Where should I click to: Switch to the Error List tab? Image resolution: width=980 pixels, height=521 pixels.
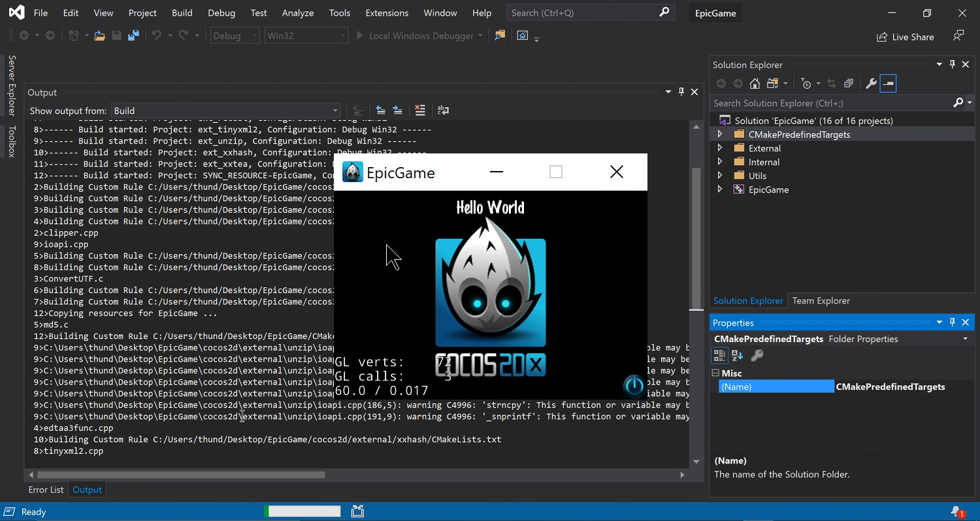(x=46, y=490)
